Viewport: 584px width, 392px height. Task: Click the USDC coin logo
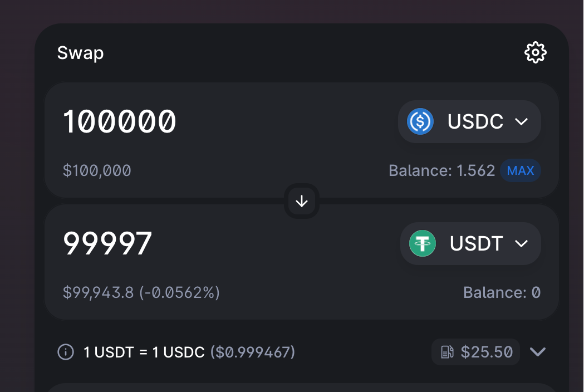pos(420,121)
